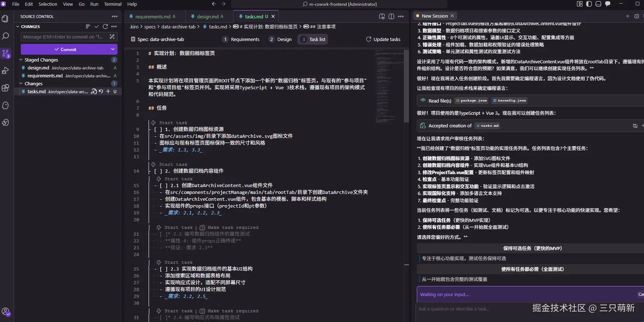Stage tasks.md with the plus icon
Viewport: 644px width, 322px height.
pyautogui.click(x=108, y=91)
